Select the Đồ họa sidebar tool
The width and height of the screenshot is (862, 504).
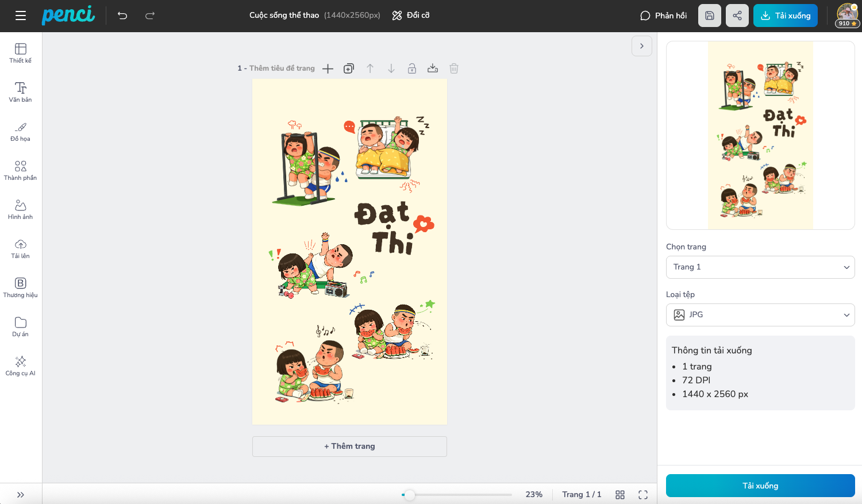point(20,131)
